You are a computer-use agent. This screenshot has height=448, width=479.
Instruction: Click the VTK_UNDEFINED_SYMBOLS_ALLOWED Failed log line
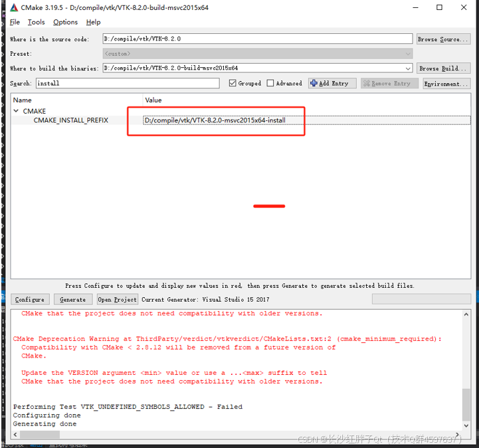(x=128, y=407)
